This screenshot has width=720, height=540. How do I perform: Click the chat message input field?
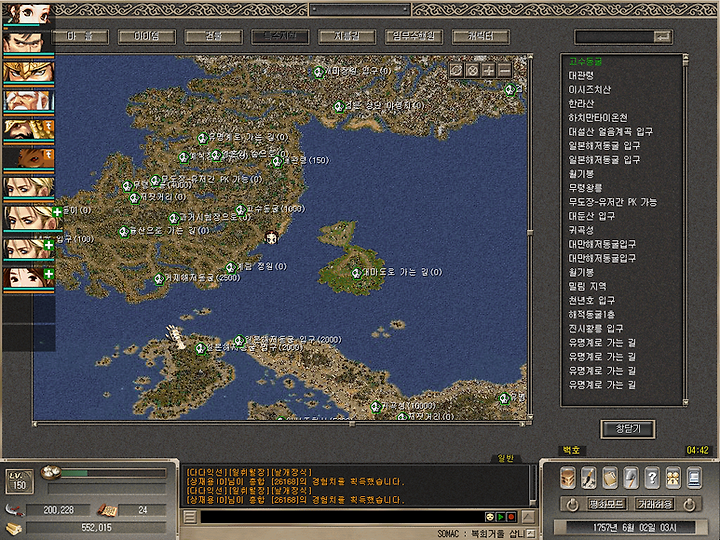click(x=342, y=518)
